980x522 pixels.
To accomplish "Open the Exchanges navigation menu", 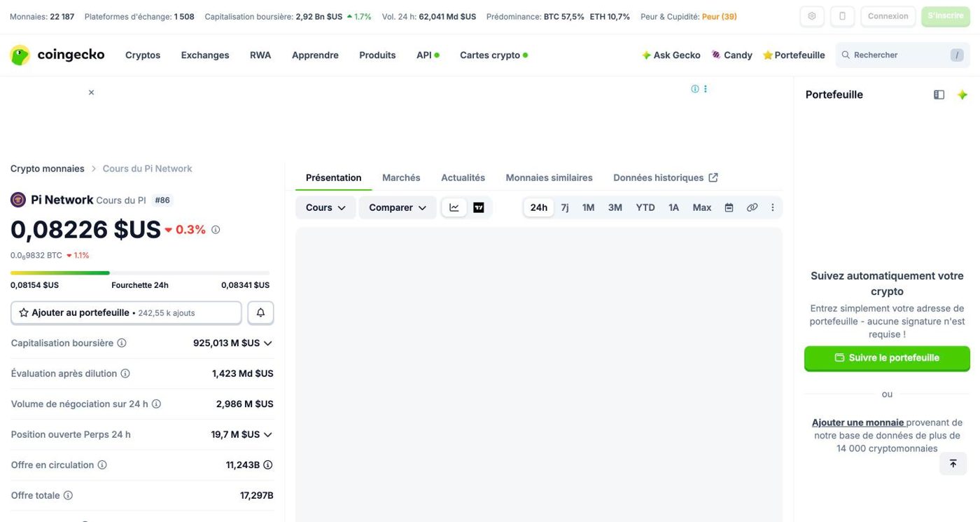I will tap(205, 55).
